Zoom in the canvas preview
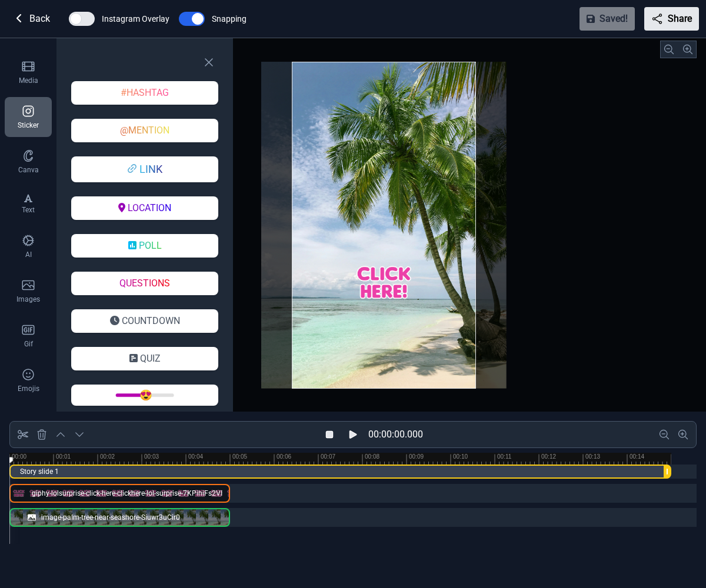This screenshot has width=706, height=588. [x=687, y=49]
